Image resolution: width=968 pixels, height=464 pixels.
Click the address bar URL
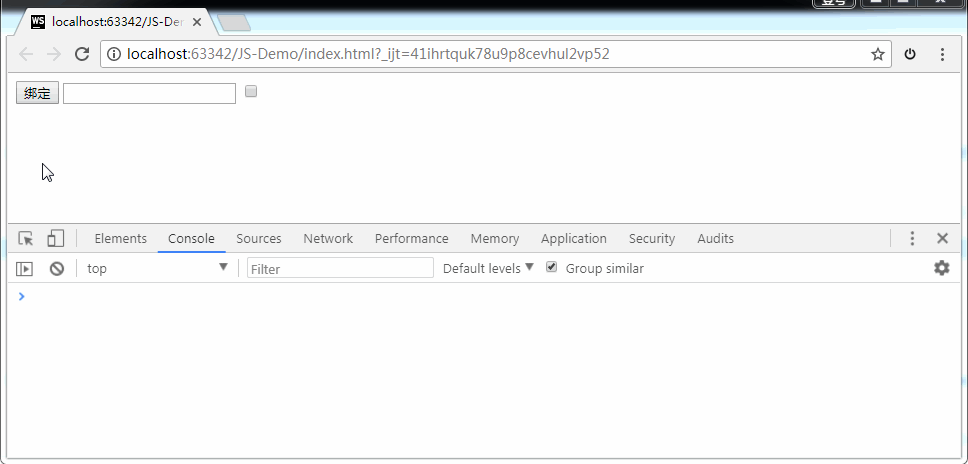(369, 54)
